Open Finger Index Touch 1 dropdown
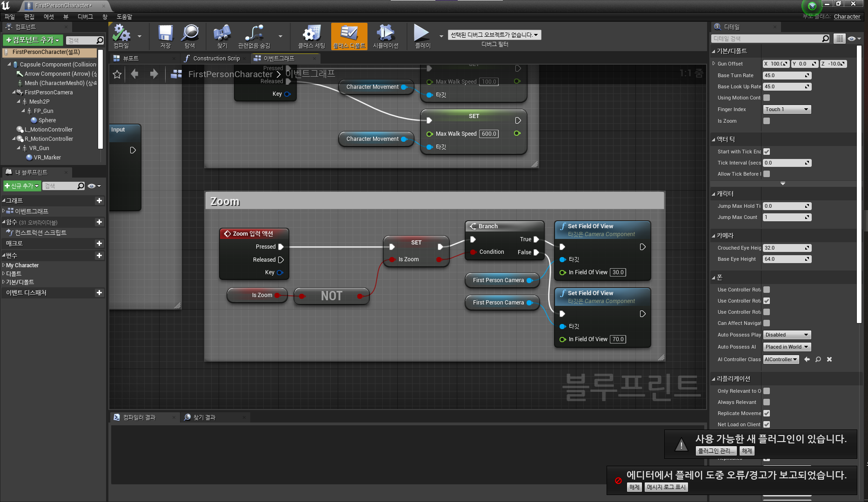Screen dimensions: 868x502 787,109
